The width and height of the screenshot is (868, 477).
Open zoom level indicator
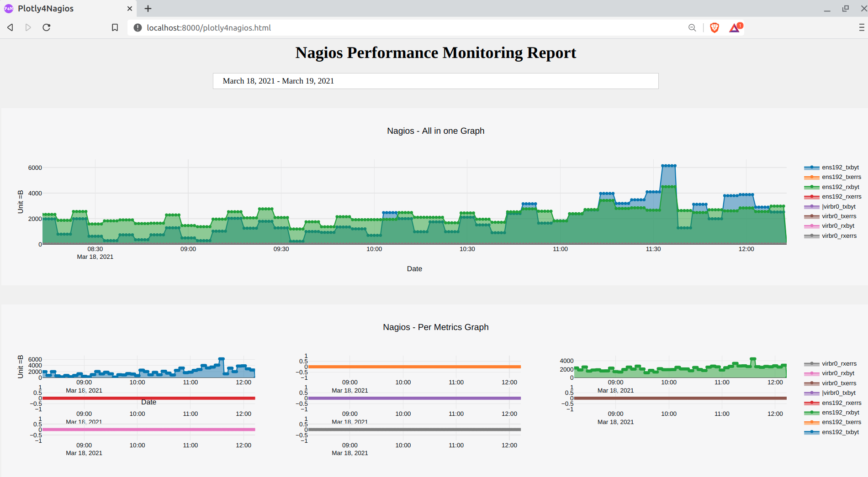(x=692, y=28)
